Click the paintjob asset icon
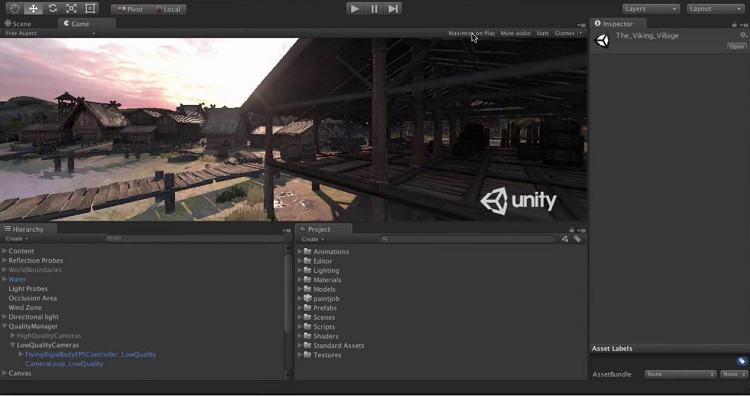750x396 pixels. pos(308,298)
